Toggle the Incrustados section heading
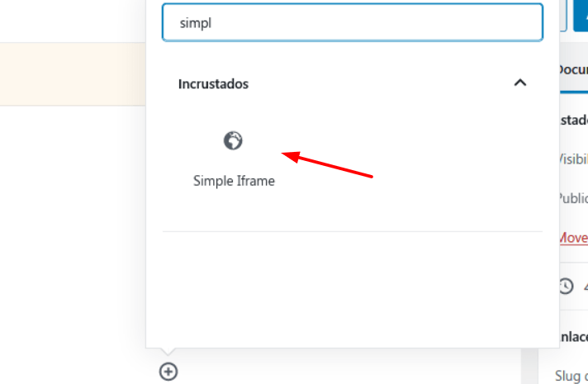 [x=213, y=84]
